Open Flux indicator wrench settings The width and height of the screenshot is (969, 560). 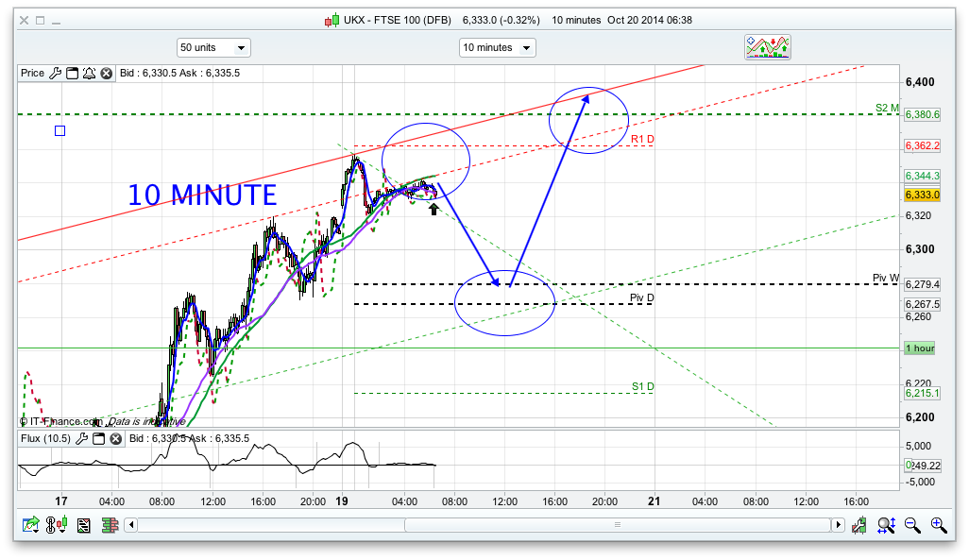[x=81, y=439]
